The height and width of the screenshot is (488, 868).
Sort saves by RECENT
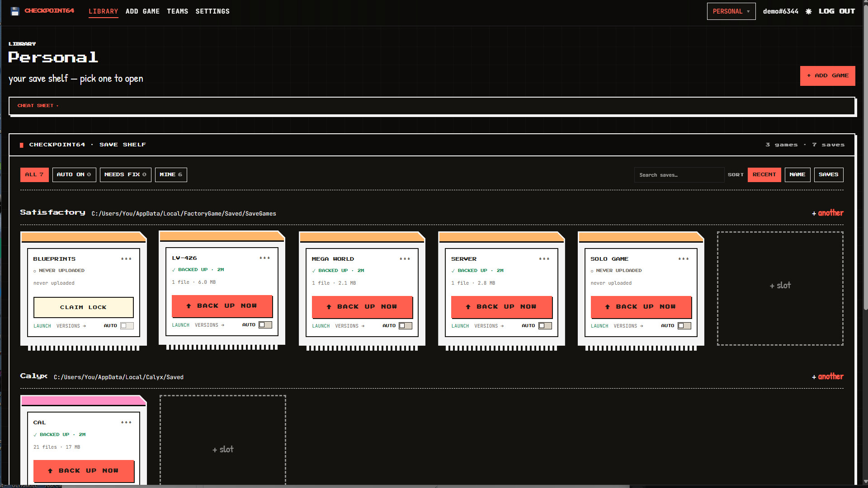[x=764, y=175]
